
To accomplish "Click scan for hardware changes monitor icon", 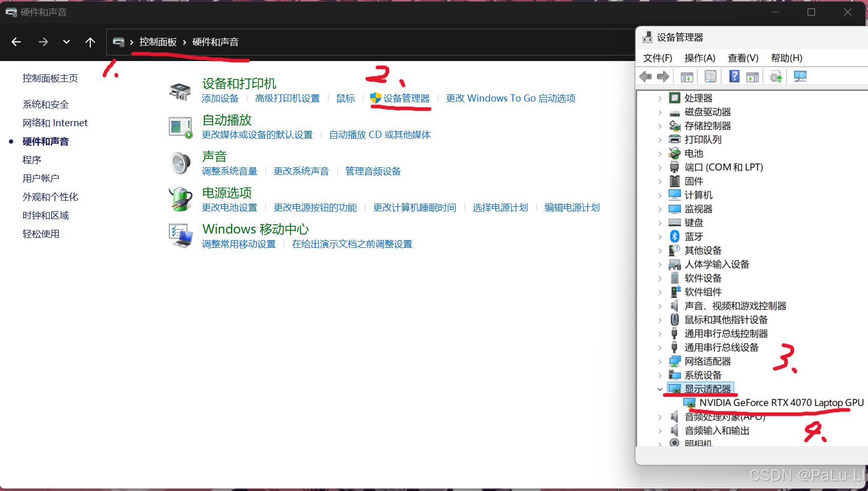I will click(800, 77).
